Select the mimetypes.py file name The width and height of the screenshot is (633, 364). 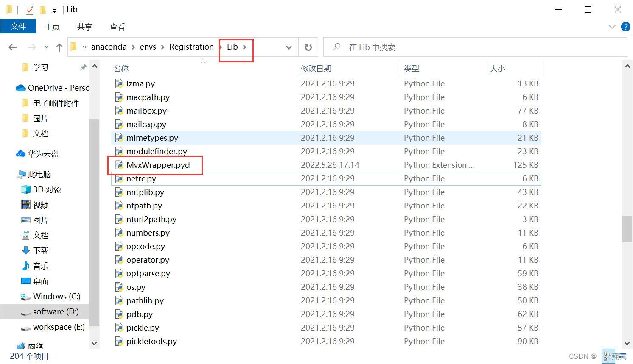point(152,138)
